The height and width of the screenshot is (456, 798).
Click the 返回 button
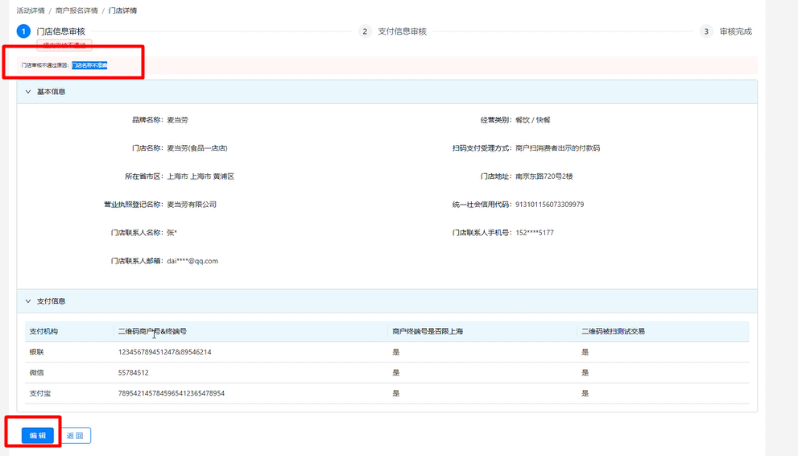[75, 436]
